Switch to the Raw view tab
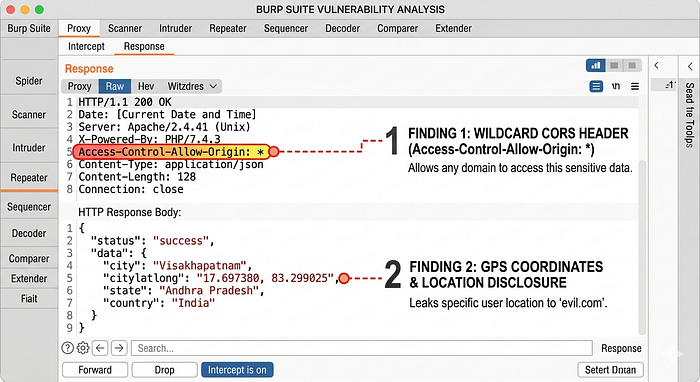The width and height of the screenshot is (700, 382). (115, 86)
